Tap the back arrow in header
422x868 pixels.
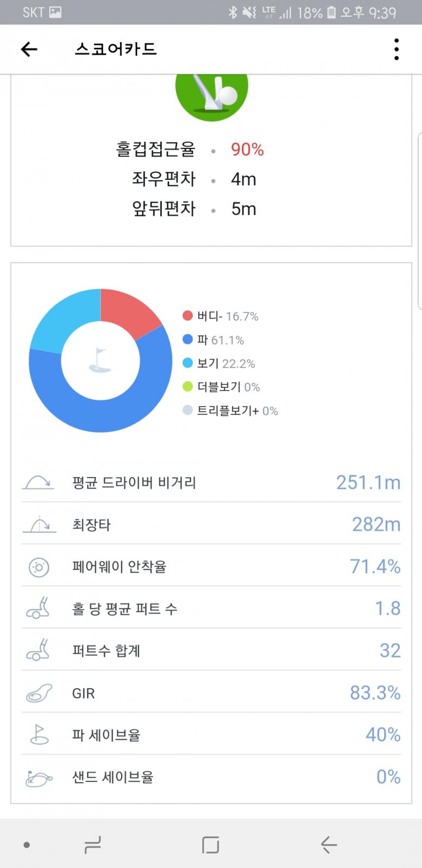pos(29,49)
